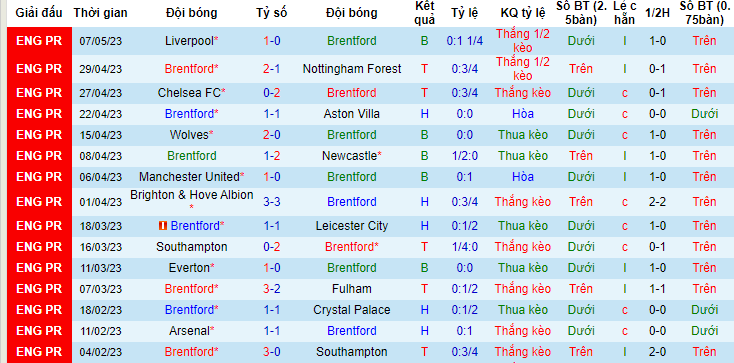The width and height of the screenshot is (734, 363).
Task: Click the ENG PR badge for 04/02/23
Action: (x=39, y=352)
